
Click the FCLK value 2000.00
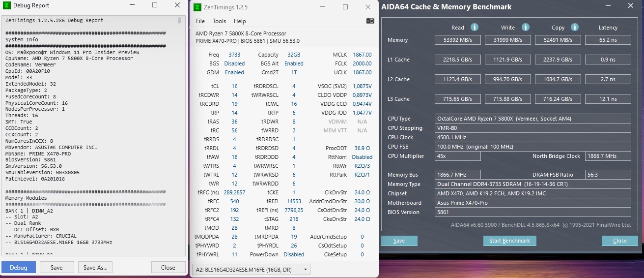[x=362, y=63]
